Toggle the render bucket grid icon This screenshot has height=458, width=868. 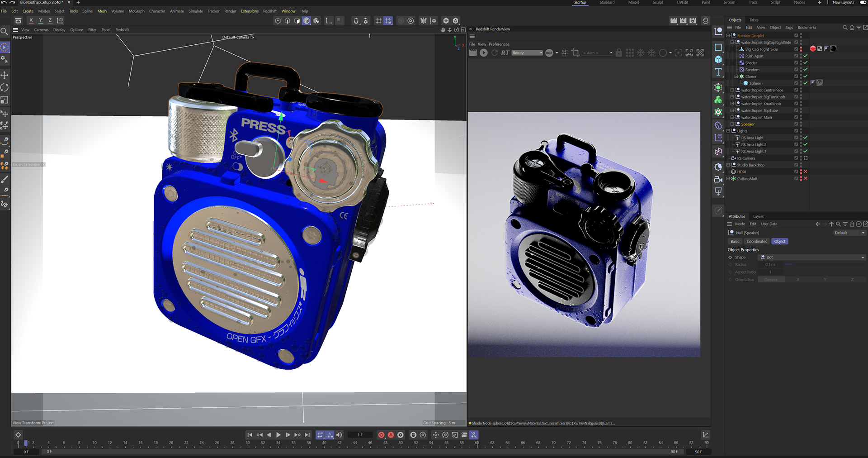(630, 53)
